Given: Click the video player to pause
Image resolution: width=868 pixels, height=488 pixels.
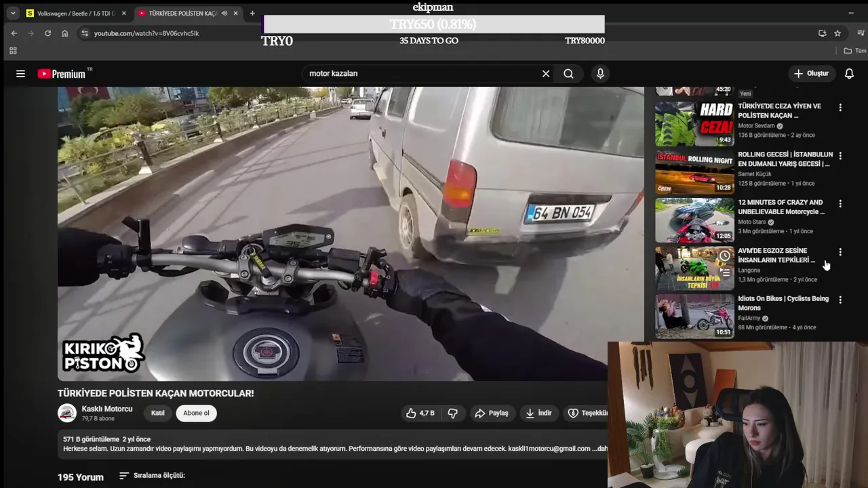Looking at the screenshot, I should coord(351,234).
